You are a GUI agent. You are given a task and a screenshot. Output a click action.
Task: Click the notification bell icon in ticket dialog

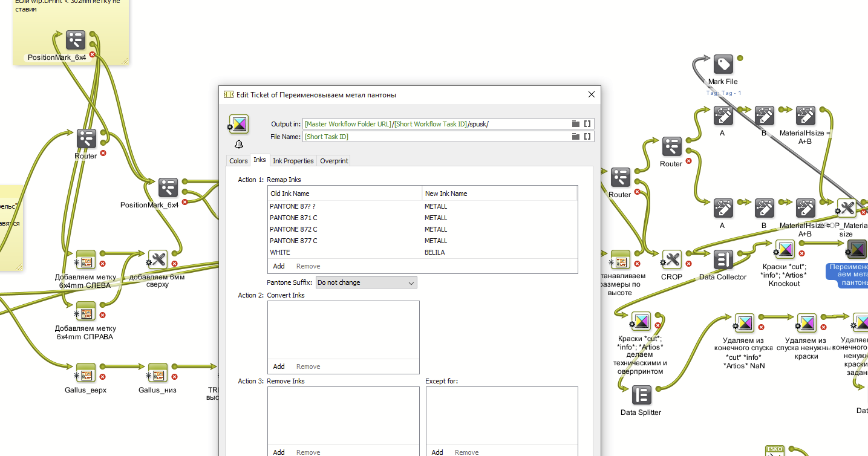(x=238, y=144)
